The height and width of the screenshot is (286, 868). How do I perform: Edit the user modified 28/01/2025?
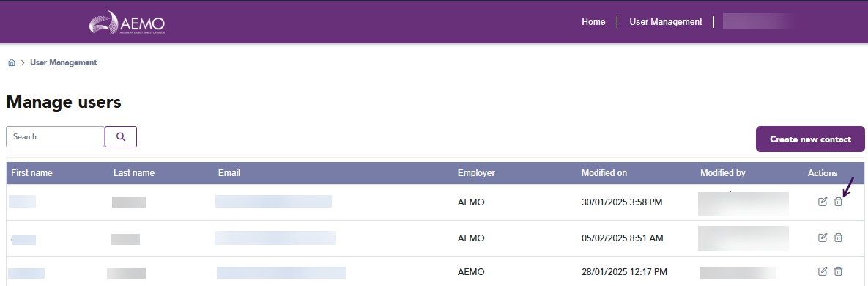823,271
